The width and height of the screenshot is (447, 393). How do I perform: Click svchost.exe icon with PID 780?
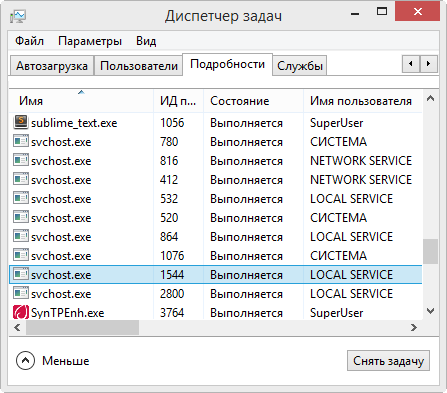pyautogui.click(x=21, y=141)
